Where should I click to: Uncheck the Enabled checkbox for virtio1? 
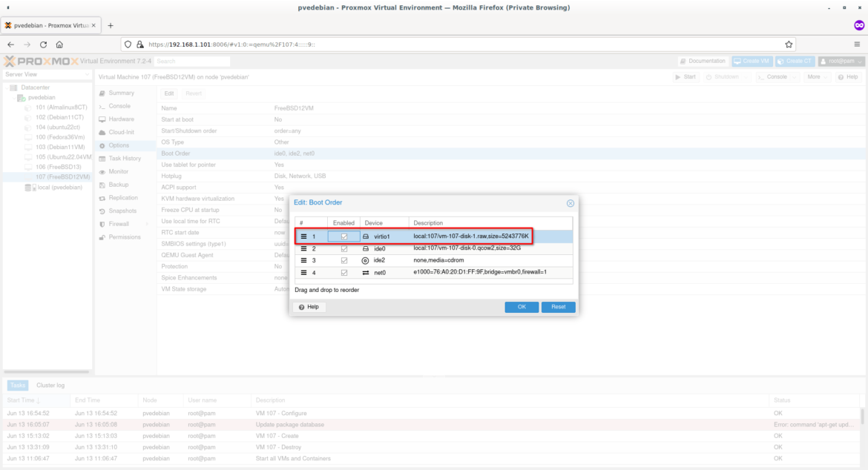click(x=346, y=236)
